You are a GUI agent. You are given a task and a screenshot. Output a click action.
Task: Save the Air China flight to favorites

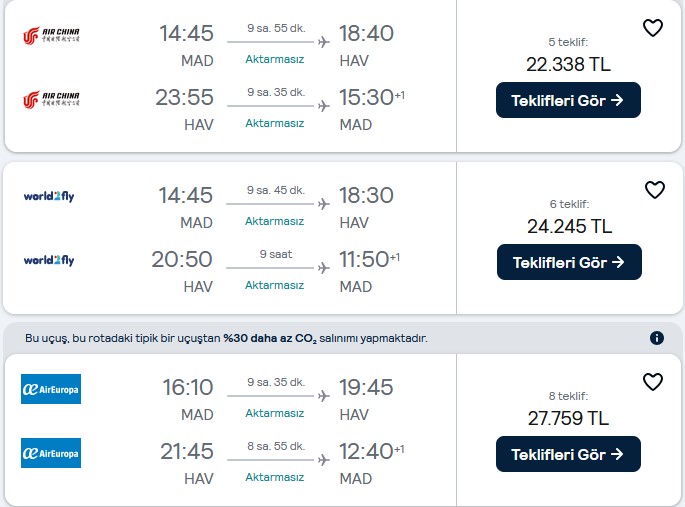coord(653,28)
